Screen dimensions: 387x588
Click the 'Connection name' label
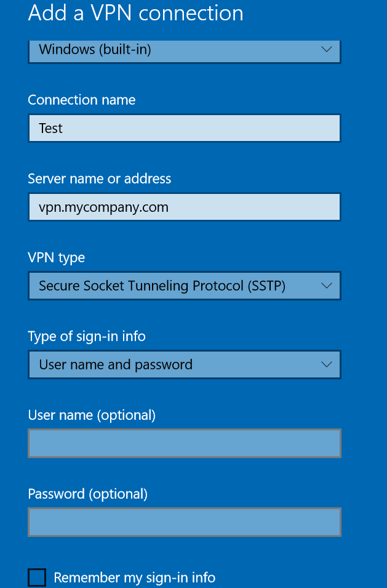coord(82,100)
